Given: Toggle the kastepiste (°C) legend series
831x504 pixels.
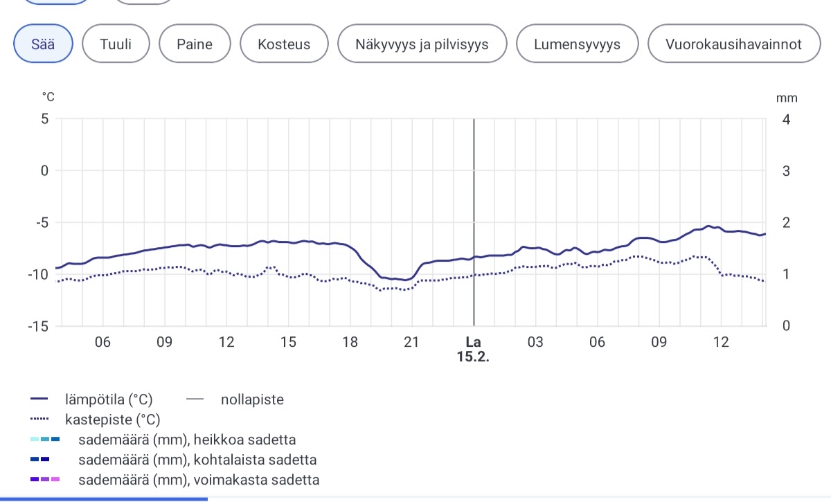Looking at the screenshot, I should click(112, 420).
